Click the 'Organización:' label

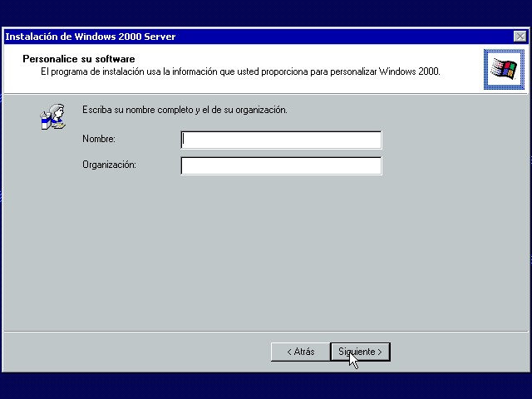point(109,165)
